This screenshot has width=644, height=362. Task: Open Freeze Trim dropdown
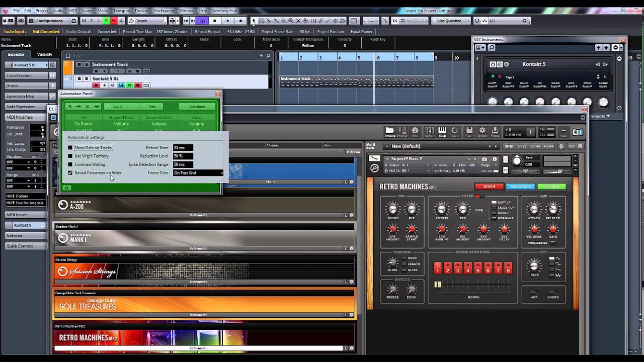click(198, 173)
